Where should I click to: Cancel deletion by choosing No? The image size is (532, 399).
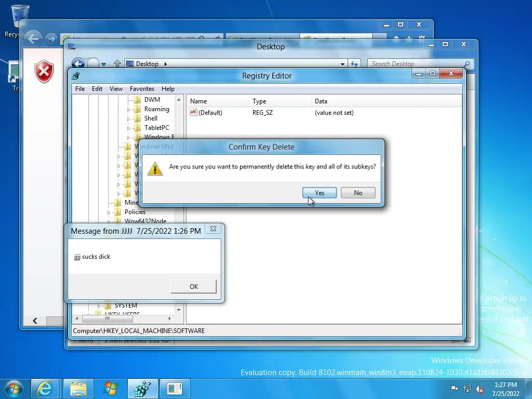click(x=358, y=193)
